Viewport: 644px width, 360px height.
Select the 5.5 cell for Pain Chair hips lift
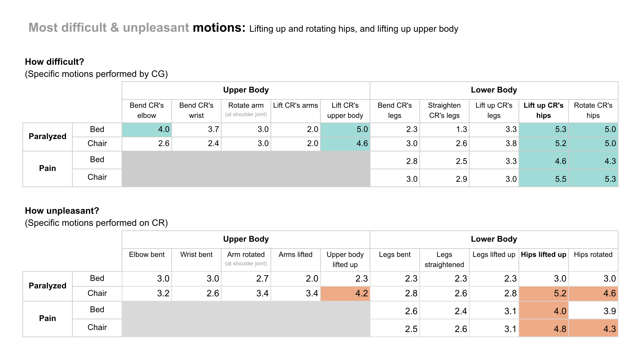(x=543, y=179)
